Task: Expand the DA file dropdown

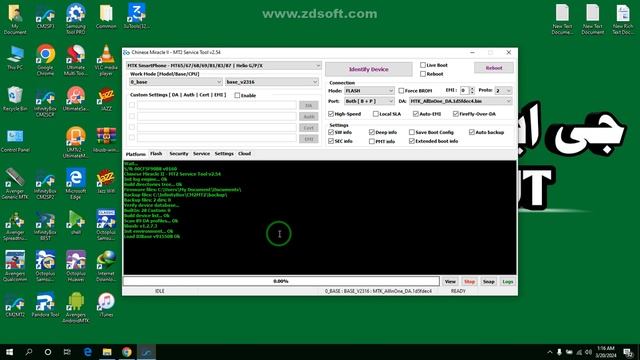Action: point(460,101)
